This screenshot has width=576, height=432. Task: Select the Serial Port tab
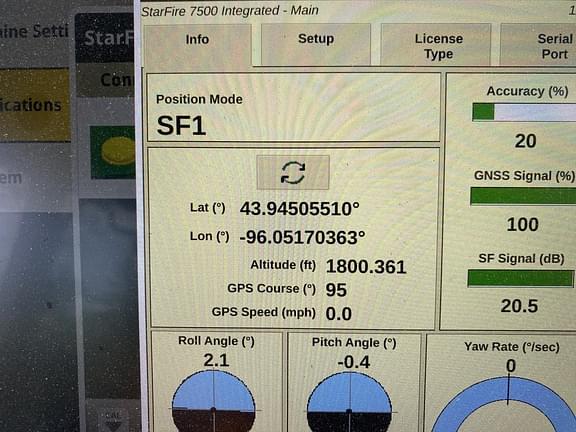(x=538, y=45)
